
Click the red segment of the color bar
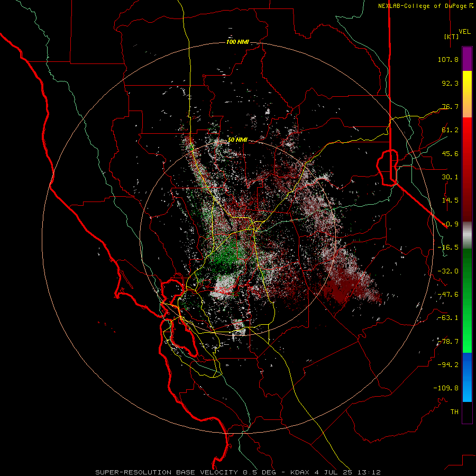click(467, 169)
